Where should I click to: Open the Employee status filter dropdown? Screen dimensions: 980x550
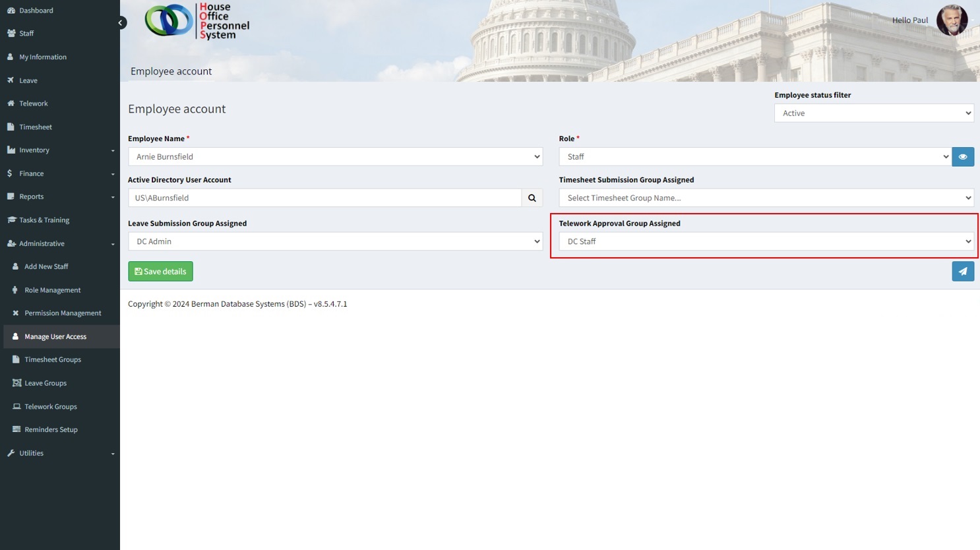pos(873,113)
